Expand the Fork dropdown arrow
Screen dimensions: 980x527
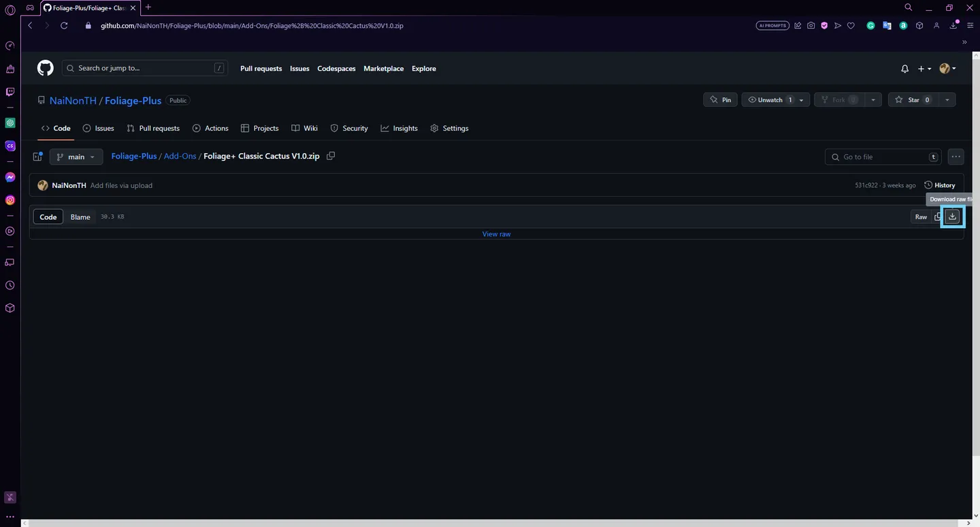point(873,100)
